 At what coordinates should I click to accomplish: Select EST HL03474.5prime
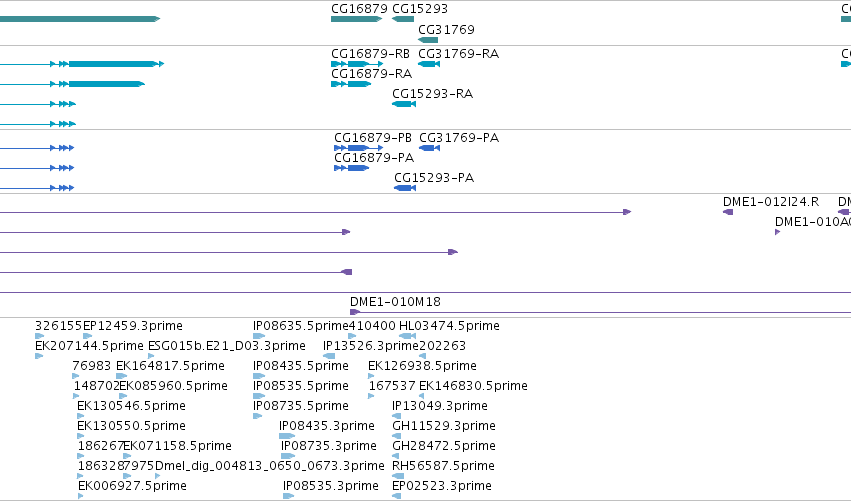tap(408, 336)
